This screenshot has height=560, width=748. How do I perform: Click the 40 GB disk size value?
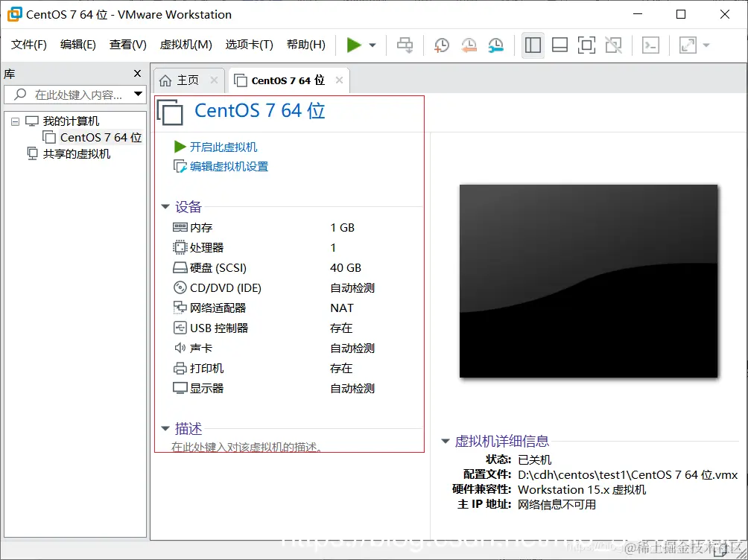pos(346,267)
